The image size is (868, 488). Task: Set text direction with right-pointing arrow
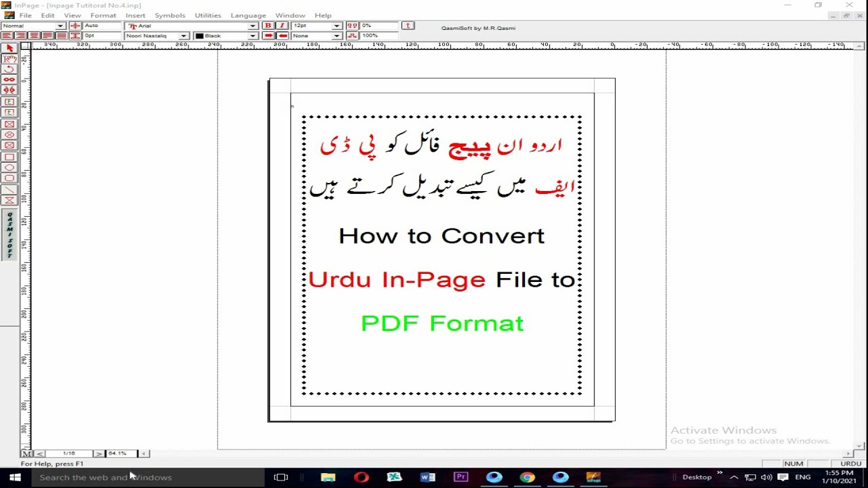click(x=268, y=35)
